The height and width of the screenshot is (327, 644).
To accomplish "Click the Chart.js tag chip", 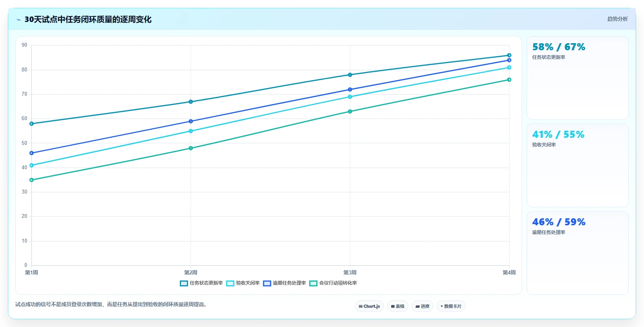I will tap(369, 306).
